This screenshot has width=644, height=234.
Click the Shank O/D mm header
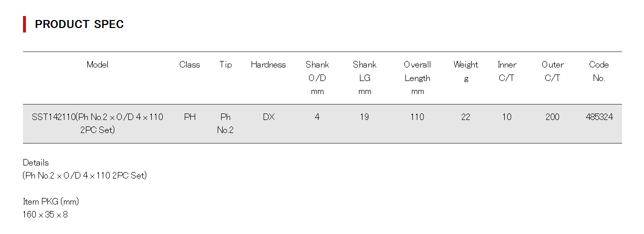click(318, 77)
